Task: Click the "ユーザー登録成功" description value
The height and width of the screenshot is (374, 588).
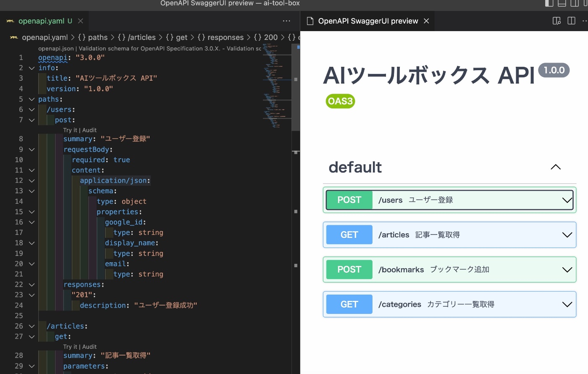Action: click(165, 306)
